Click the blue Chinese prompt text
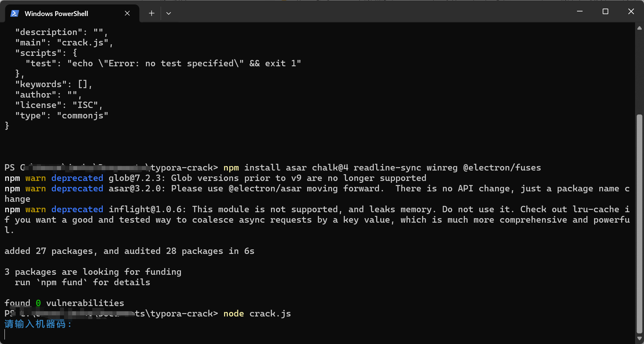Viewport: 644px width, 344px height. click(38, 324)
